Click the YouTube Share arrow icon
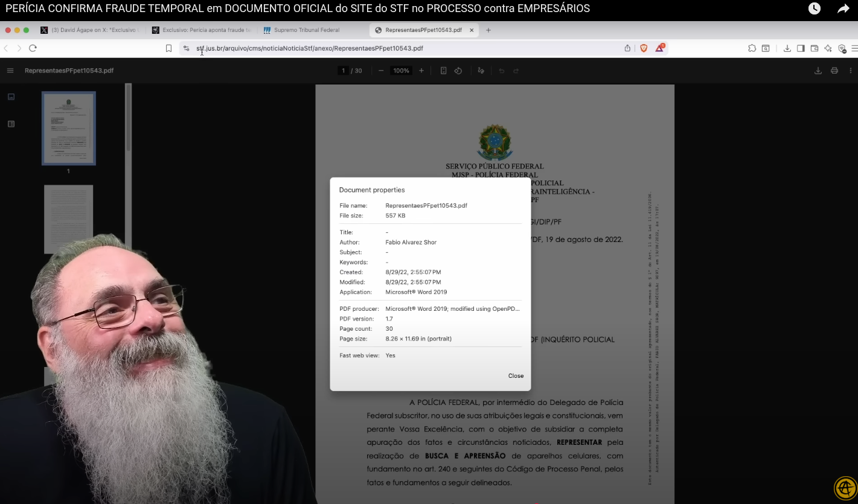This screenshot has height=504, width=858. [x=844, y=8]
